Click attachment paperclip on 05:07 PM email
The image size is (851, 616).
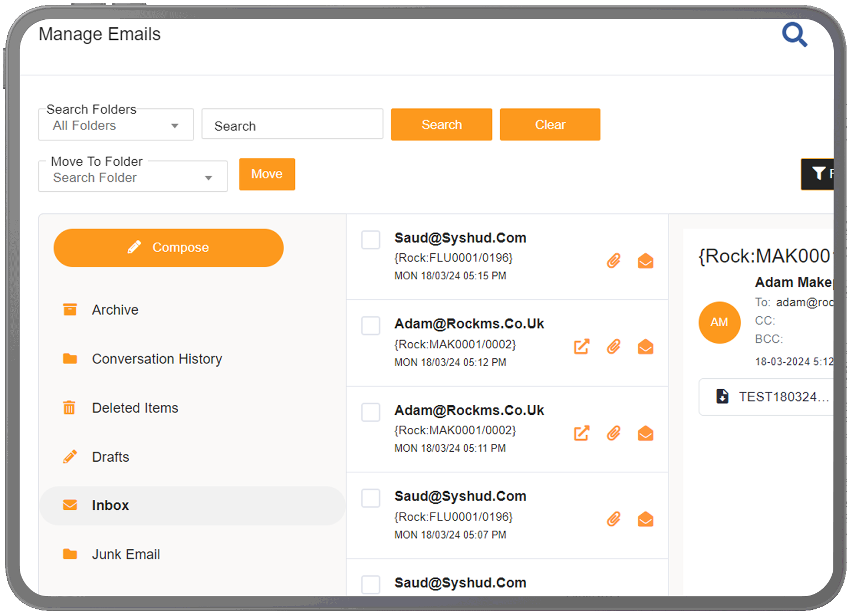point(614,519)
